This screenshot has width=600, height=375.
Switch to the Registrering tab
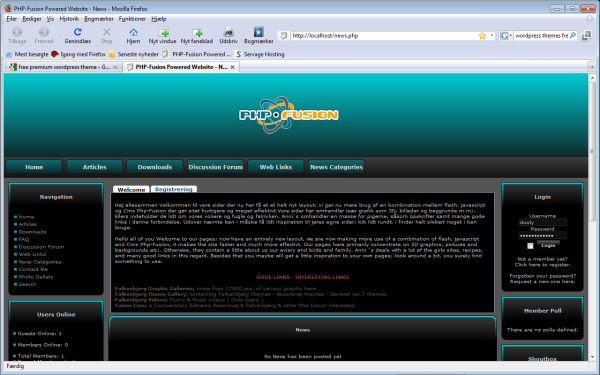[174, 189]
